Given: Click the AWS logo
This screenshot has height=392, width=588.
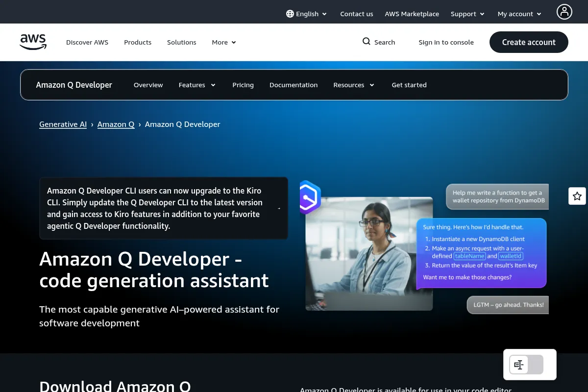Looking at the screenshot, I should pyautogui.click(x=33, y=42).
